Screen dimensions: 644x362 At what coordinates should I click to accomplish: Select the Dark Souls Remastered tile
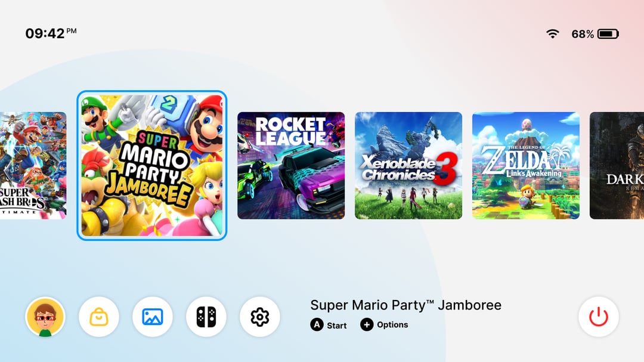pos(617,166)
